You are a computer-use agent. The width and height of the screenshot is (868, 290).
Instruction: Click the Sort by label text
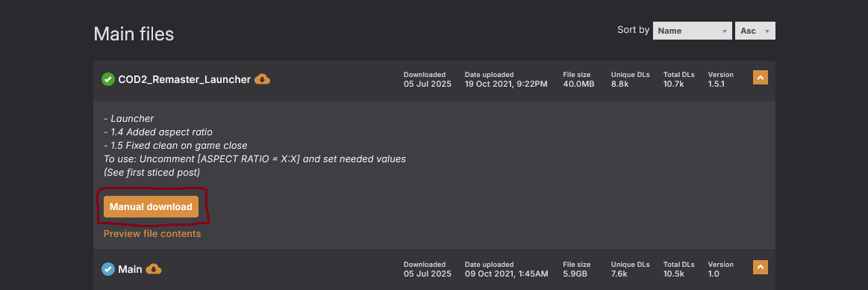coord(634,30)
